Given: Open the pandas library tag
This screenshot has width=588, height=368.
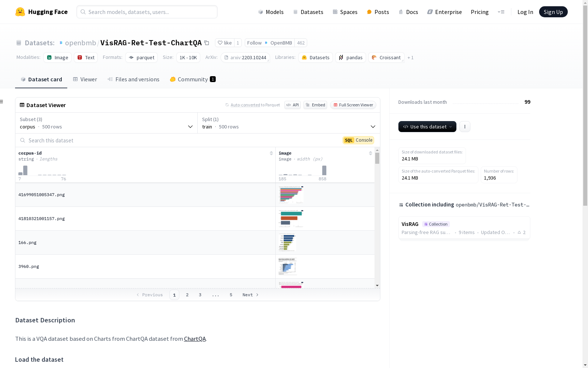Looking at the screenshot, I should [x=351, y=57].
